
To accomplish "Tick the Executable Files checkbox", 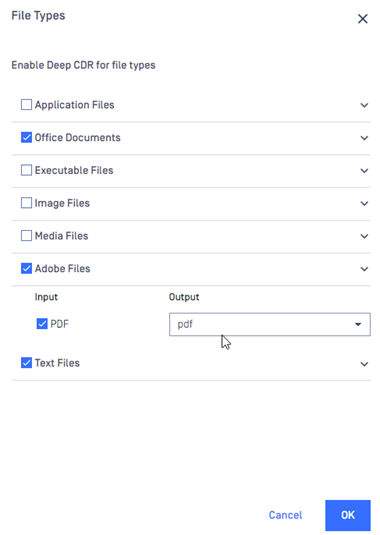I will click(26, 170).
